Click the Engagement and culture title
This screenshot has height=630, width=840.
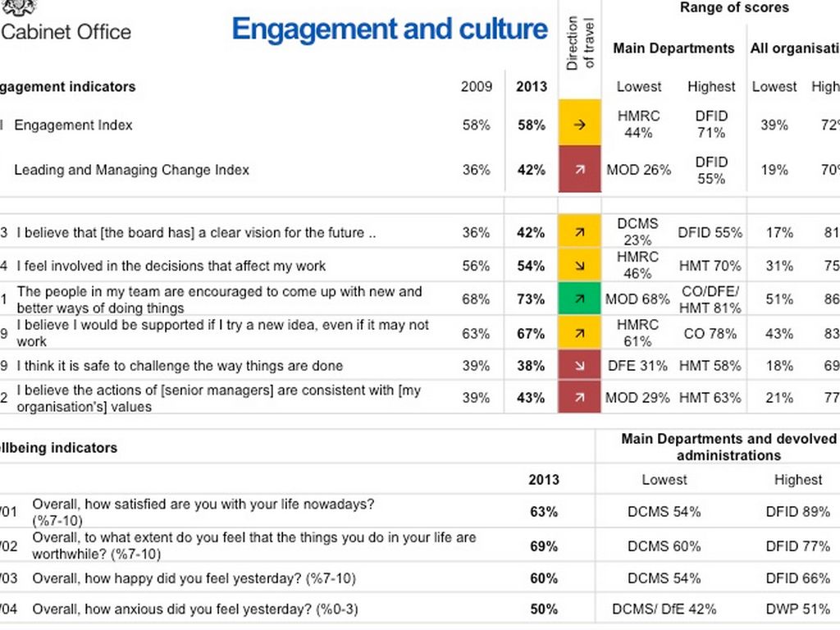390,30
